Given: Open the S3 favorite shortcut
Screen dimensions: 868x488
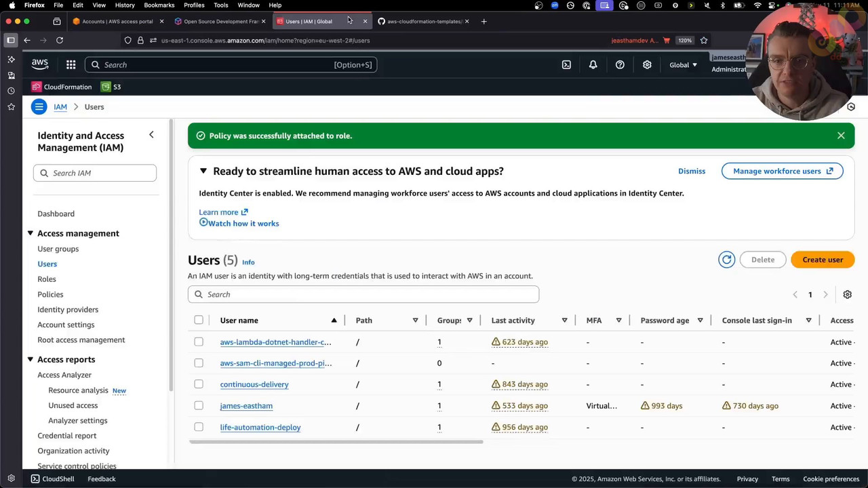Looking at the screenshot, I should pyautogui.click(x=111, y=87).
